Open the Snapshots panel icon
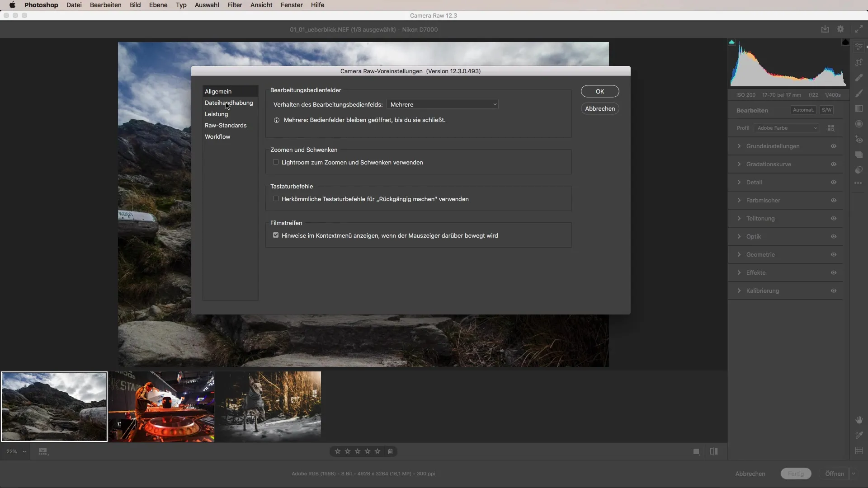 click(x=859, y=155)
